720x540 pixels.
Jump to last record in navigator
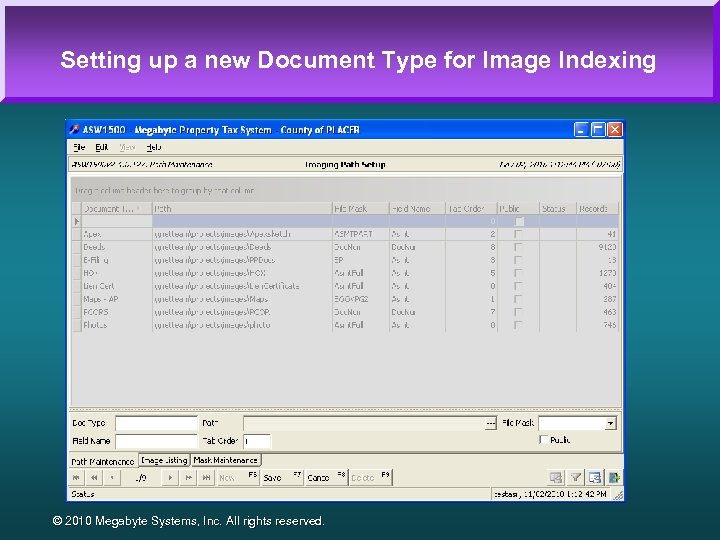tap(207, 478)
